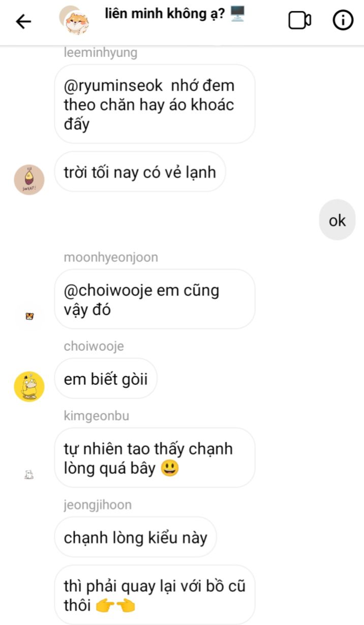Select the 'chạnh lòng kiểu này' message
This screenshot has height=625, width=364.
pyautogui.click(x=135, y=537)
